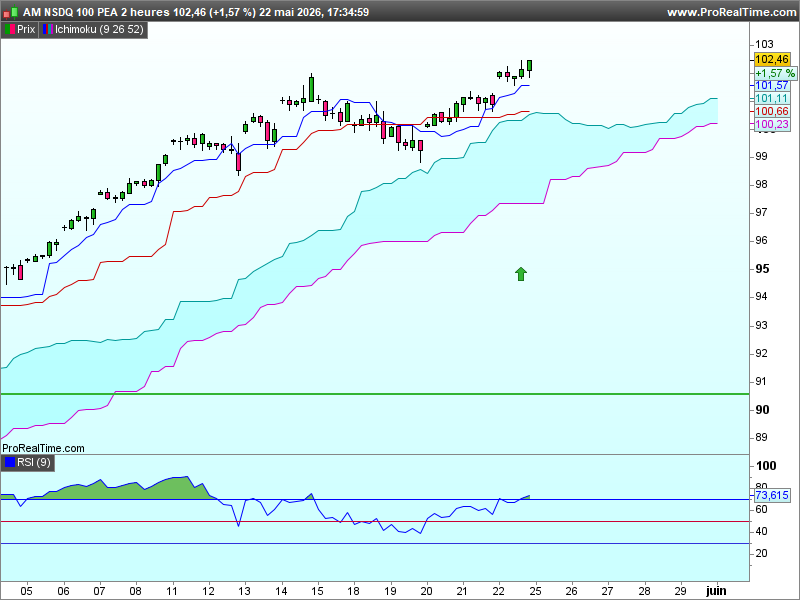Click the candlestick icon in the title bar

[x=11, y=12]
